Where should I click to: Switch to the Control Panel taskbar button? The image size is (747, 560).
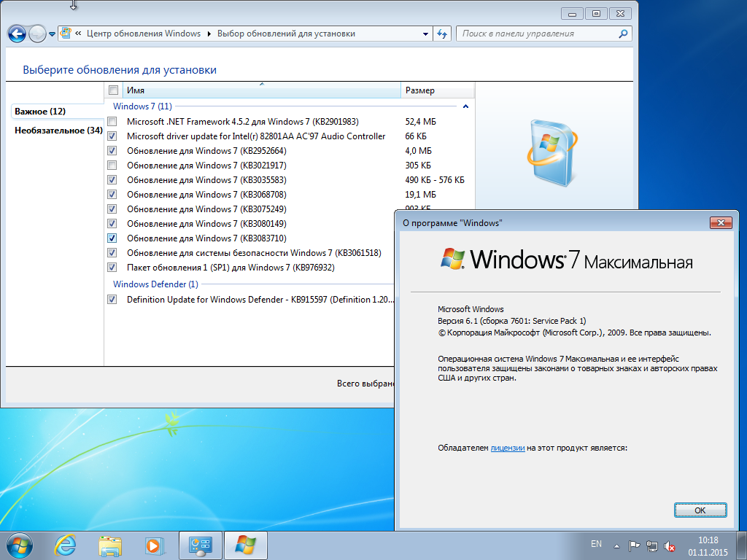coord(201,545)
